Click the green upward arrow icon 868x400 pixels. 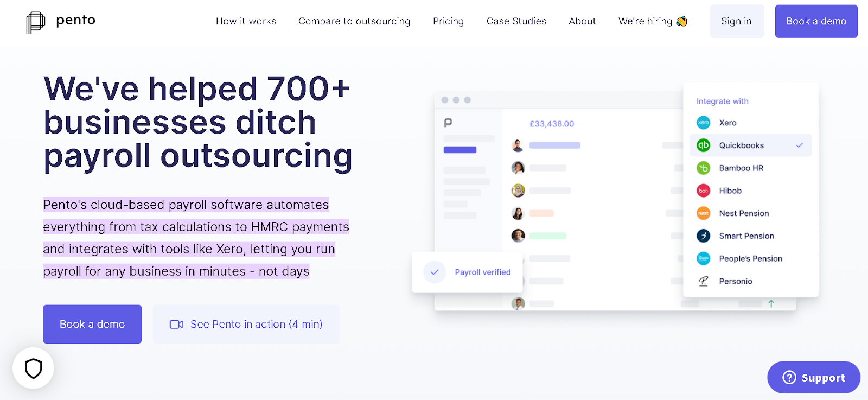pos(771,304)
